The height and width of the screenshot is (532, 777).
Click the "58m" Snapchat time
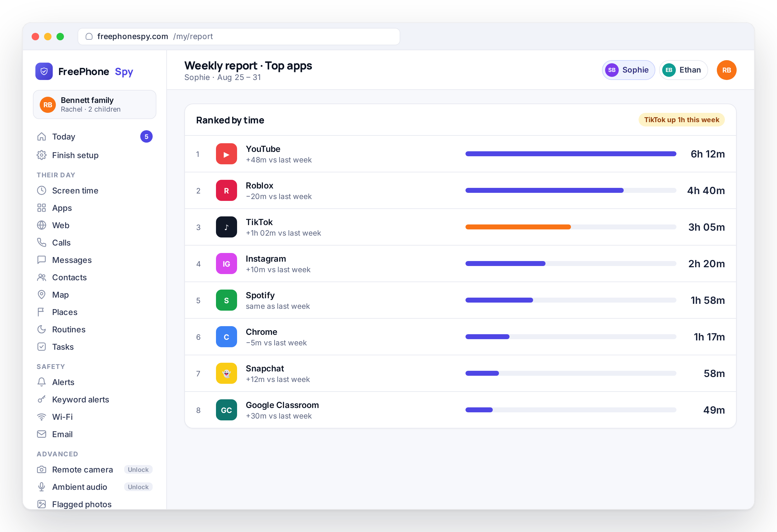[x=714, y=373]
